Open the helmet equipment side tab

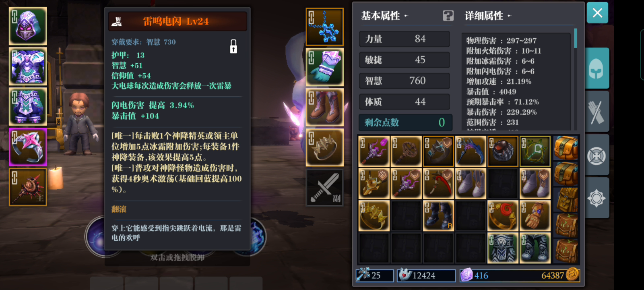[x=597, y=68]
